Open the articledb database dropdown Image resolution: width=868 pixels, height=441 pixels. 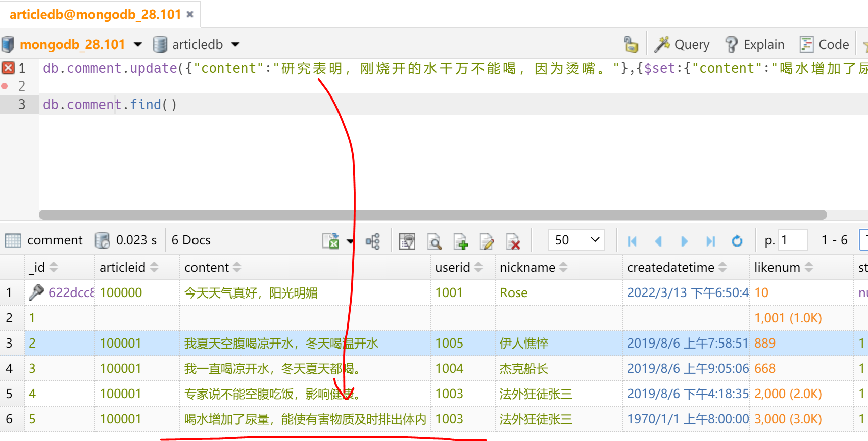tap(235, 44)
